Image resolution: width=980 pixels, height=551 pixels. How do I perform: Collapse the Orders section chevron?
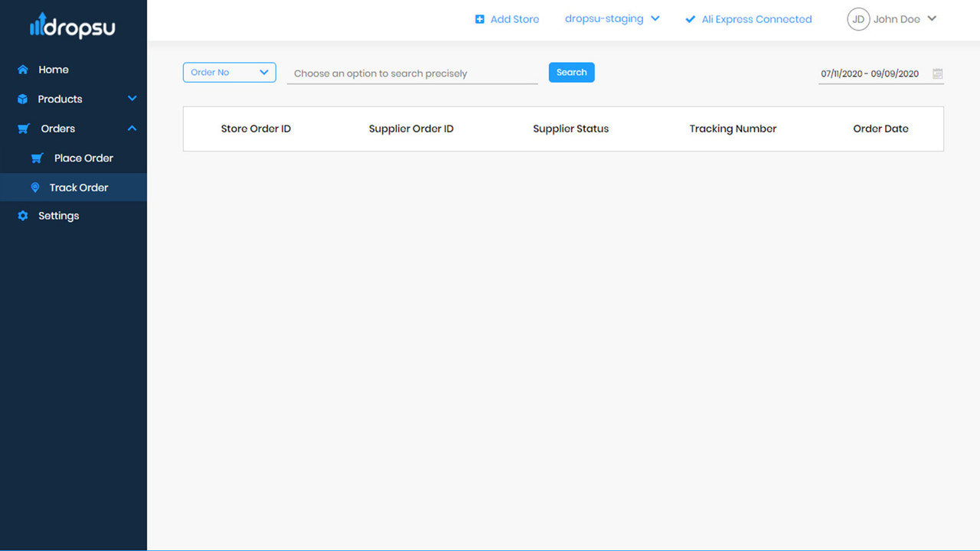pyautogui.click(x=132, y=128)
